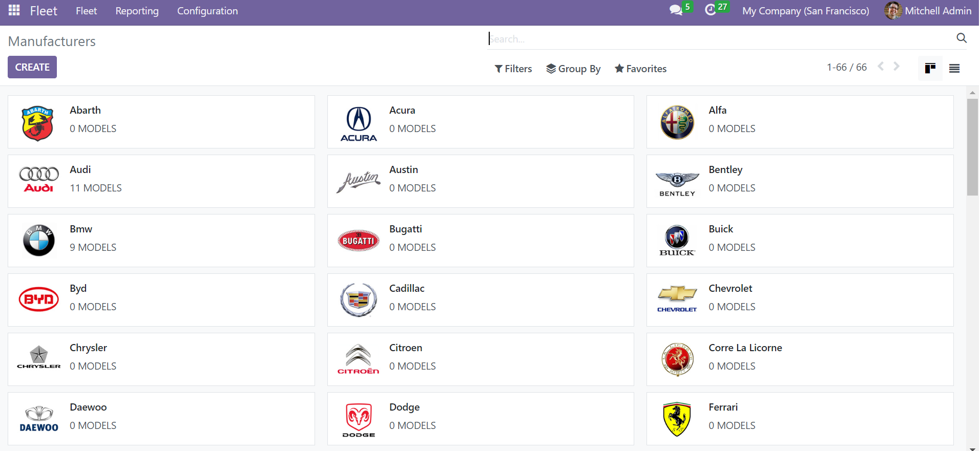Click the search magnifier icon

[x=962, y=38]
